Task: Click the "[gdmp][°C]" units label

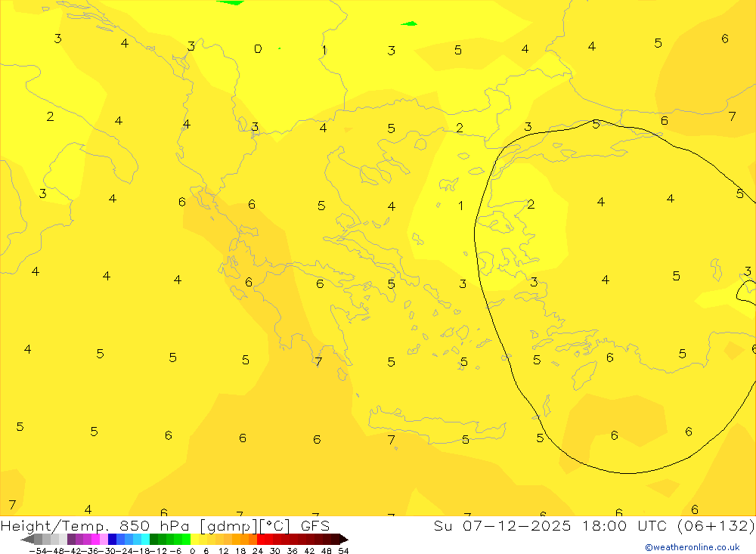Action: 245,526
